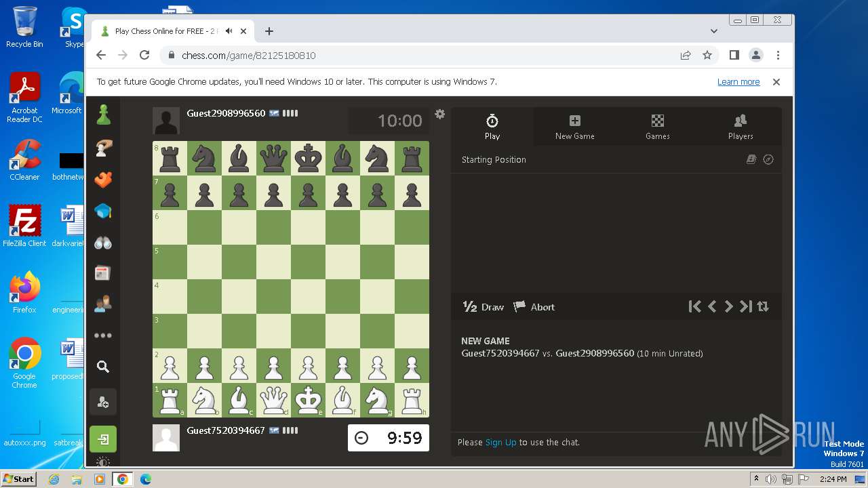Close the chess.com tab
This screenshot has width=868, height=488.
tap(243, 31)
